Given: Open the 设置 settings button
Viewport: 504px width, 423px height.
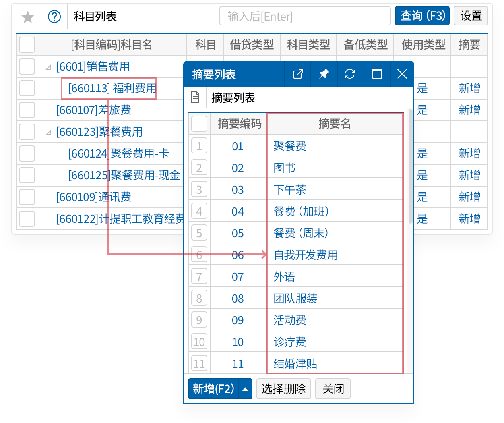Looking at the screenshot, I should click(471, 16).
